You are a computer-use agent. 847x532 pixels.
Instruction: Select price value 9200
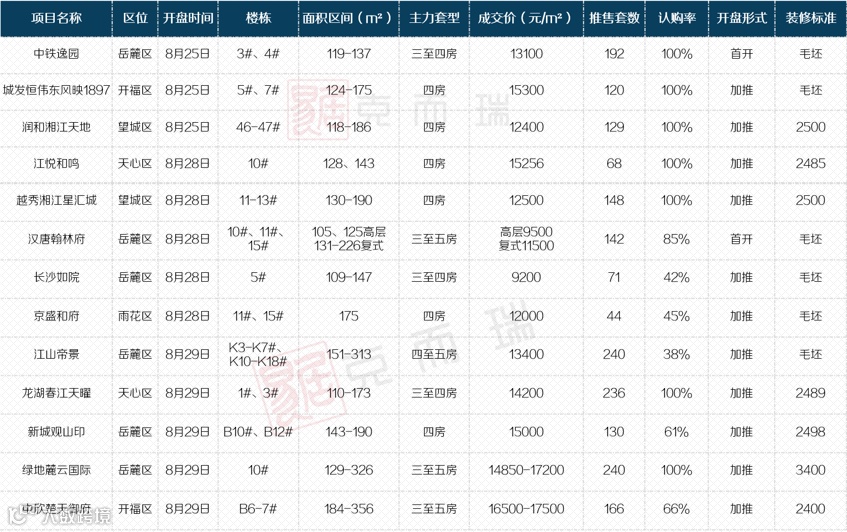click(526, 278)
